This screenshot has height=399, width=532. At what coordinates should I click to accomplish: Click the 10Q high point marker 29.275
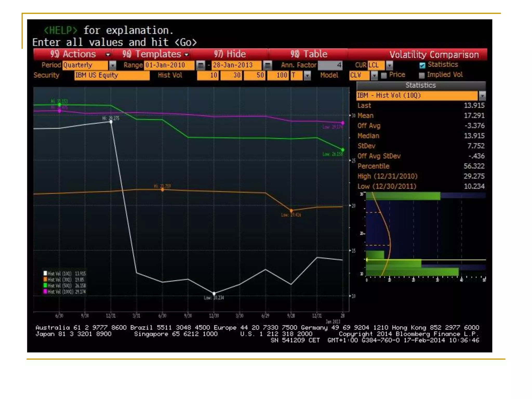click(x=111, y=122)
